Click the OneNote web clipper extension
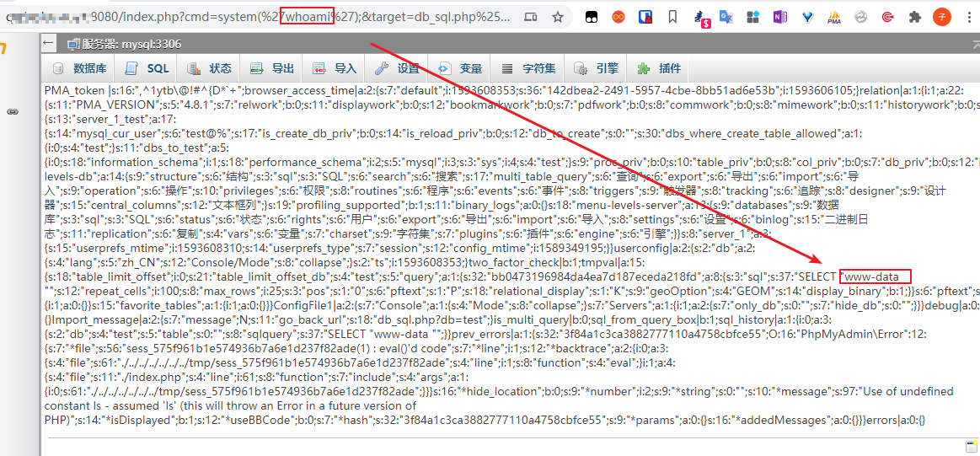Screen dimensions: 980x456 coord(779,16)
